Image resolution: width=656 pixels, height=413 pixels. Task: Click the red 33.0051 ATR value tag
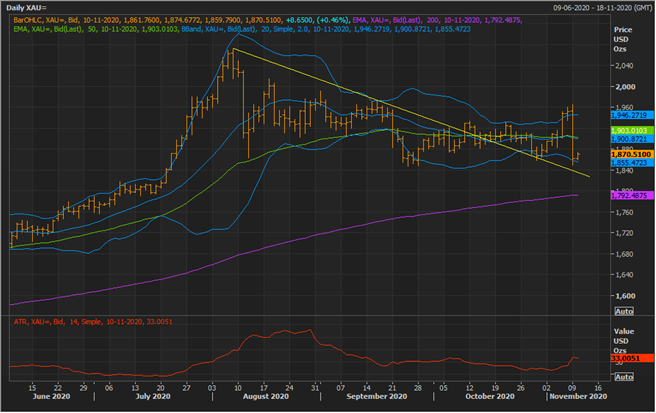[632, 358]
